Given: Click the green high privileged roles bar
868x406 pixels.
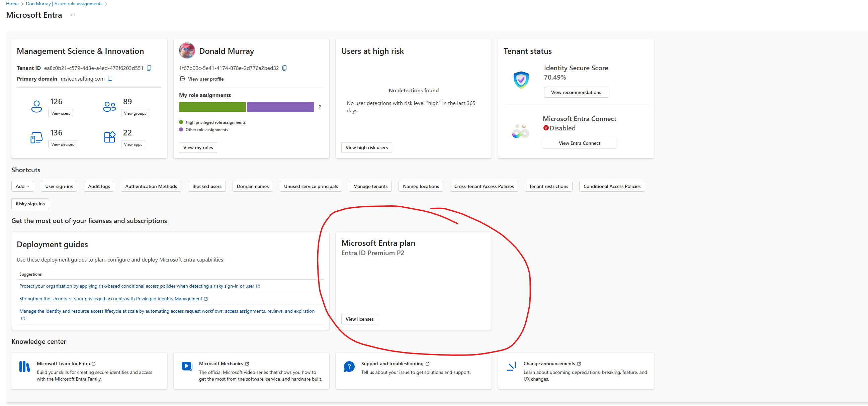Looking at the screenshot, I should tap(212, 107).
